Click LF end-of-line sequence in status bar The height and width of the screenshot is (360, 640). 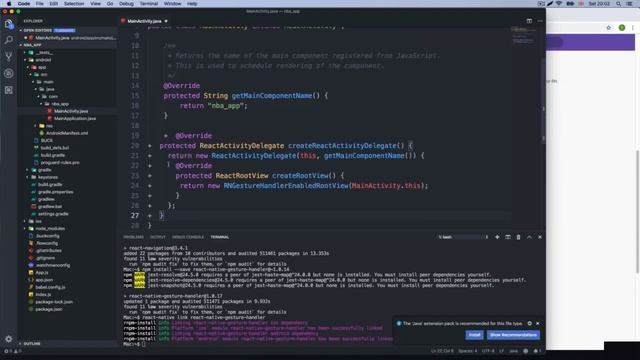click(502, 351)
